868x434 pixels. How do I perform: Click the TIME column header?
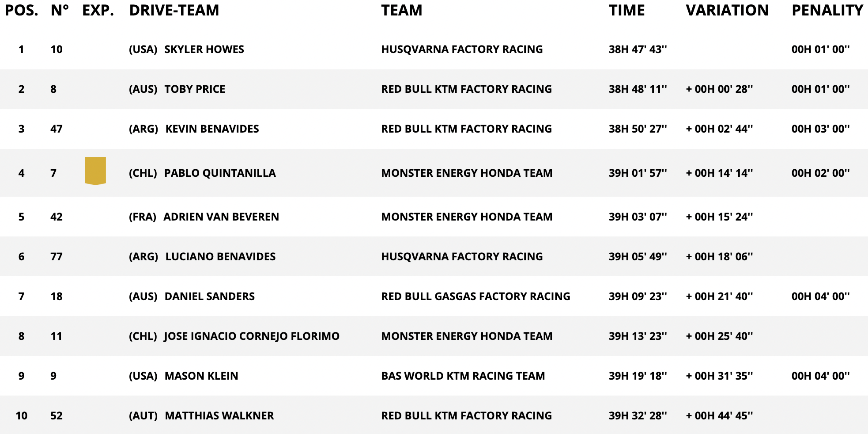626,10
